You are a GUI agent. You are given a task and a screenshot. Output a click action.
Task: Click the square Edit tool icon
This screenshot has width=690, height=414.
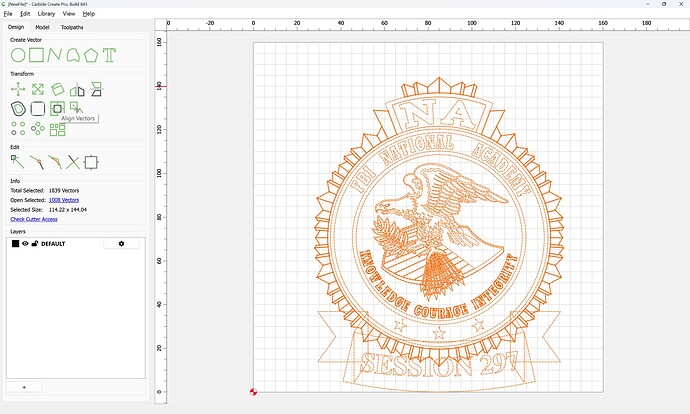(91, 162)
